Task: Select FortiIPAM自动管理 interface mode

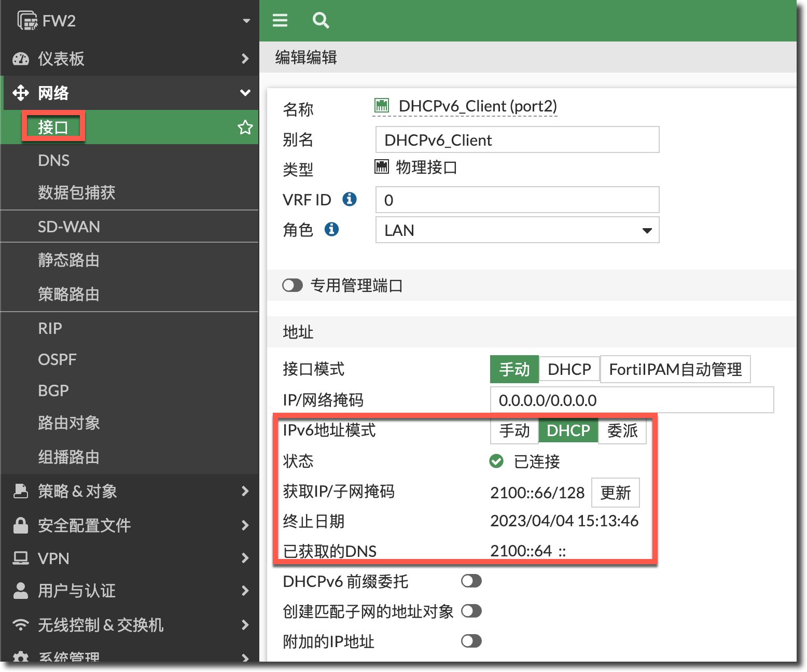Action: 675,369
